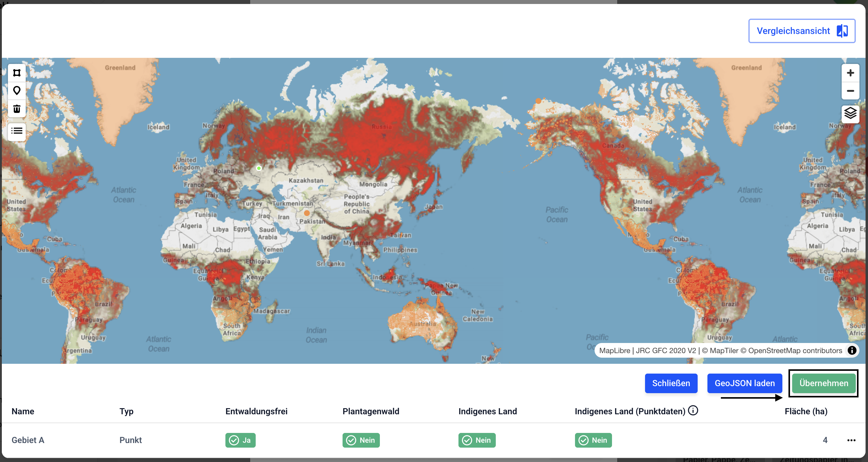
Task: Open the three-dot menu for Gebiet A
Action: (851, 440)
